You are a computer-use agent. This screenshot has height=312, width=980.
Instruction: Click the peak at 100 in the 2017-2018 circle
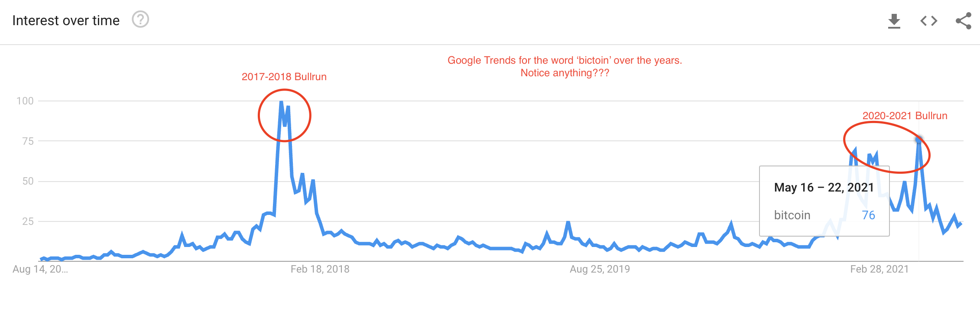[281, 102]
